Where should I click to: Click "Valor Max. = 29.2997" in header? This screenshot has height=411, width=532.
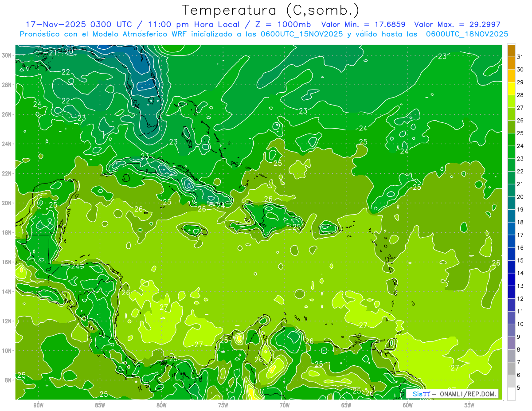point(457,24)
